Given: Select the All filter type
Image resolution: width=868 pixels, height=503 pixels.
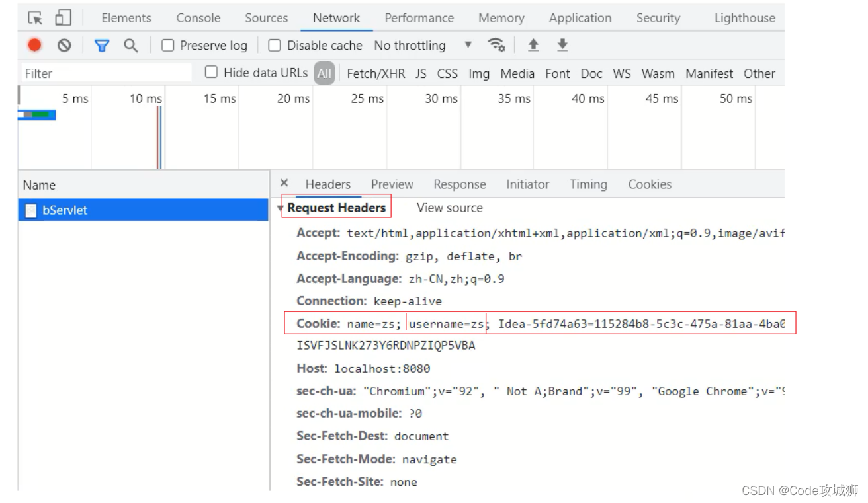Looking at the screenshot, I should pos(324,73).
